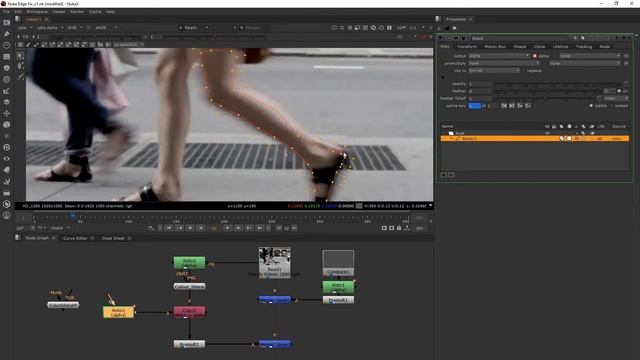Open the Workspace menu

pos(37,12)
